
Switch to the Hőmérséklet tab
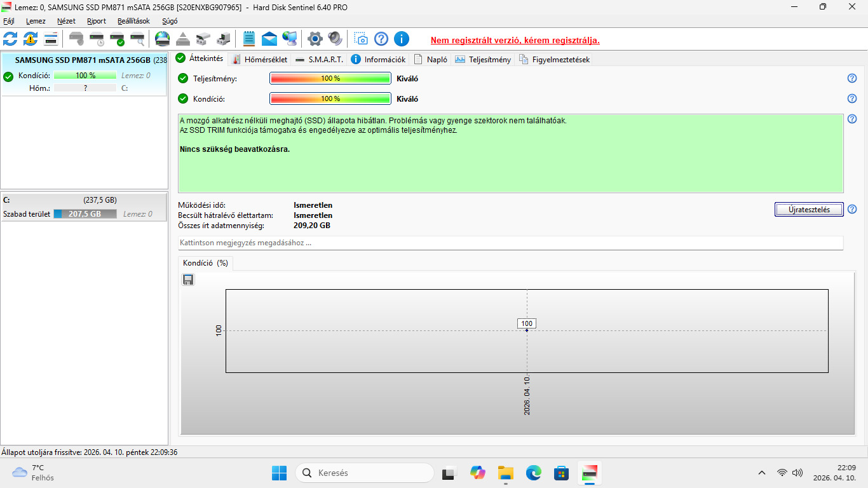coord(259,60)
